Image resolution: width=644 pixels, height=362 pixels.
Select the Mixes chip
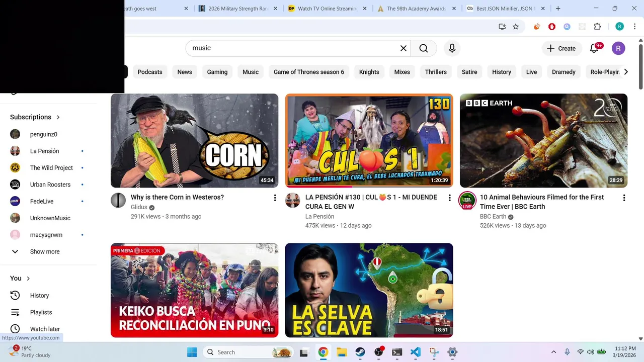pos(402,72)
